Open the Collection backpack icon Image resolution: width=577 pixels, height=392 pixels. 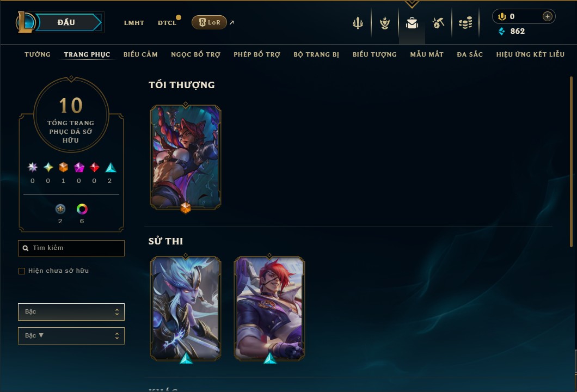[x=412, y=23]
